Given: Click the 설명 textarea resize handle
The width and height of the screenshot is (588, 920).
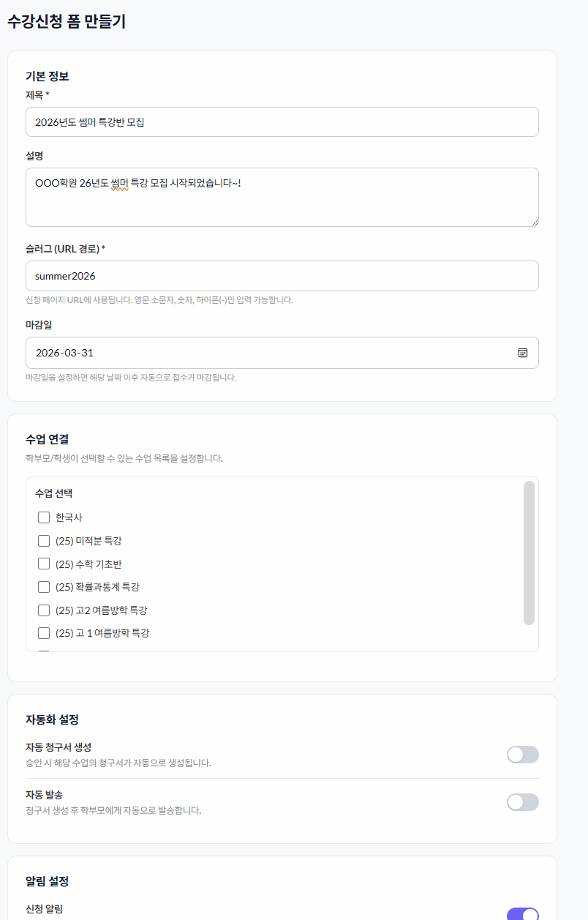Looking at the screenshot, I should tap(535, 222).
